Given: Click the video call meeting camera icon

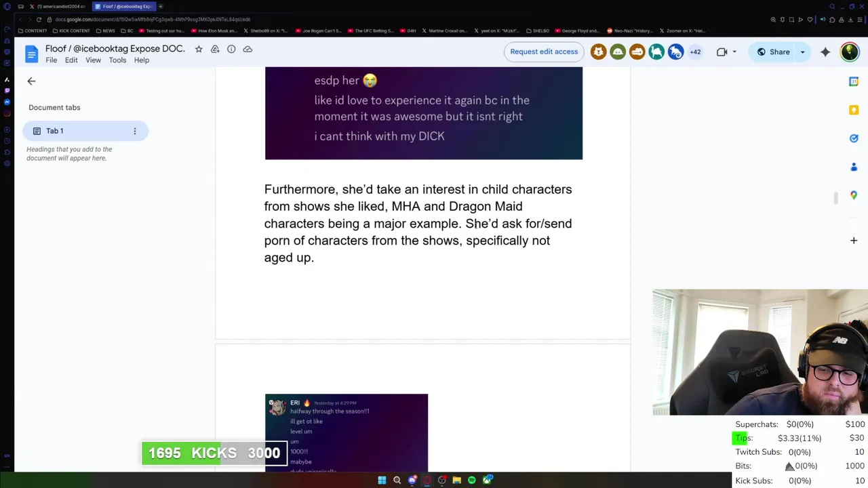Looking at the screenshot, I should [722, 52].
